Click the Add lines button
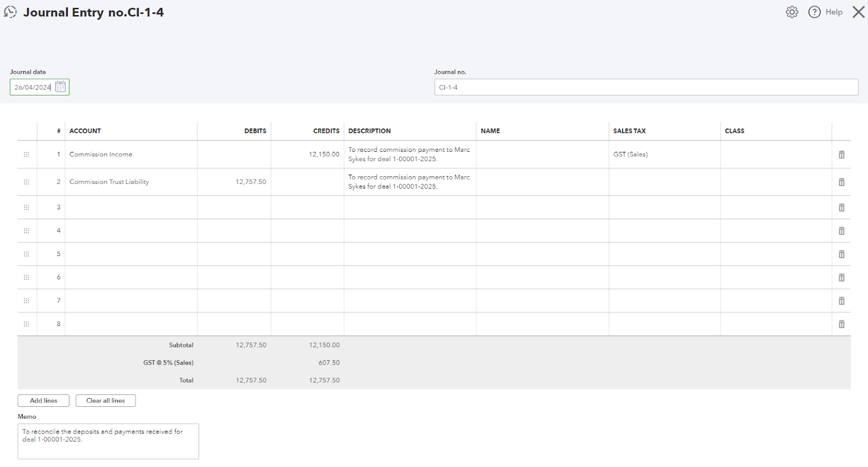 [x=43, y=401]
